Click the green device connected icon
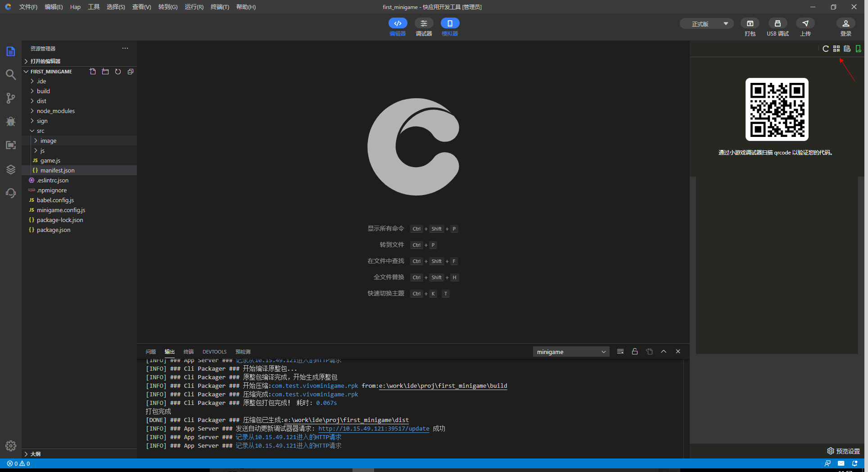 click(x=858, y=49)
